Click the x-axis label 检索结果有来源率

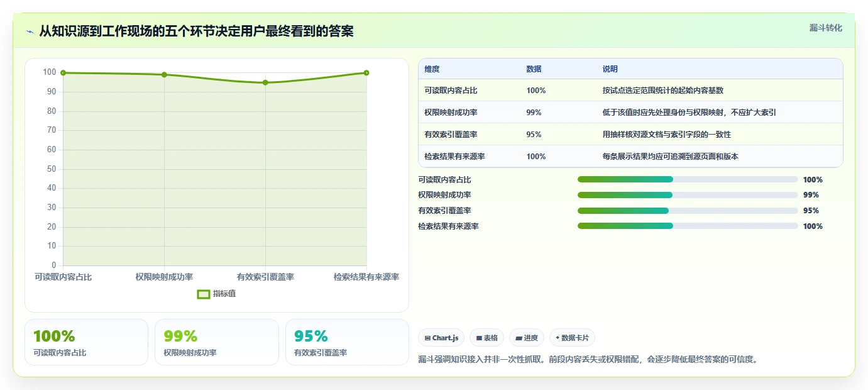coord(366,277)
